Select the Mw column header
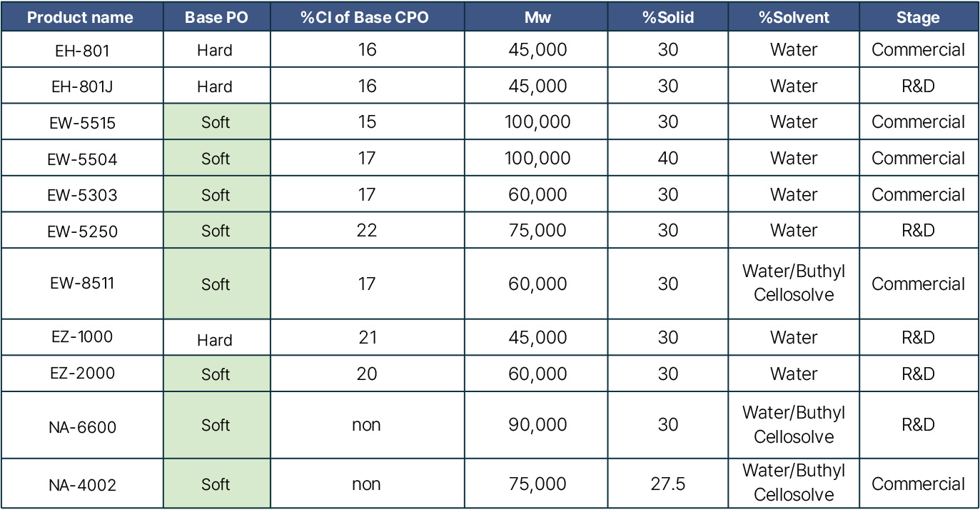980x510 pixels. point(539,18)
